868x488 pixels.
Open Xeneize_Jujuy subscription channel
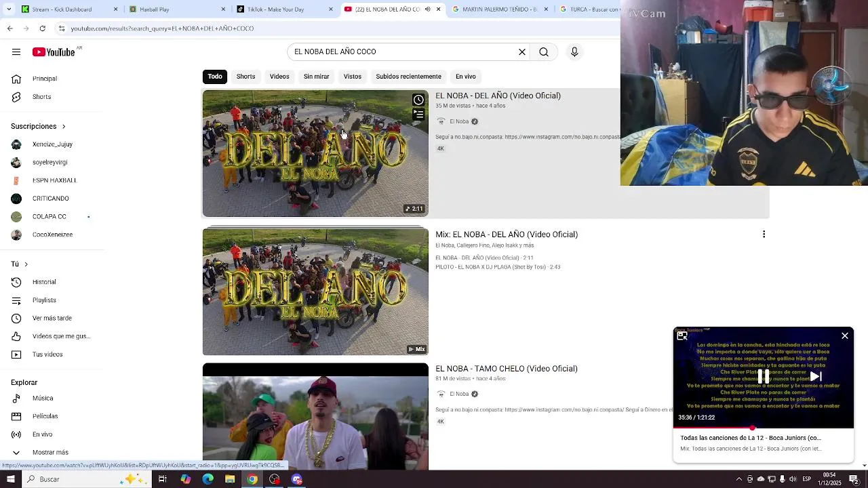52,144
